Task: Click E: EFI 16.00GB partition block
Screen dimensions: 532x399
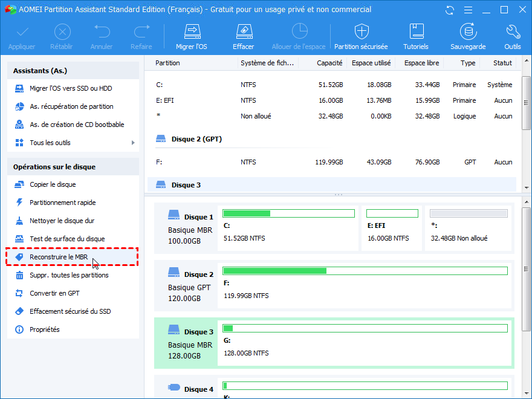Action: tap(392, 228)
